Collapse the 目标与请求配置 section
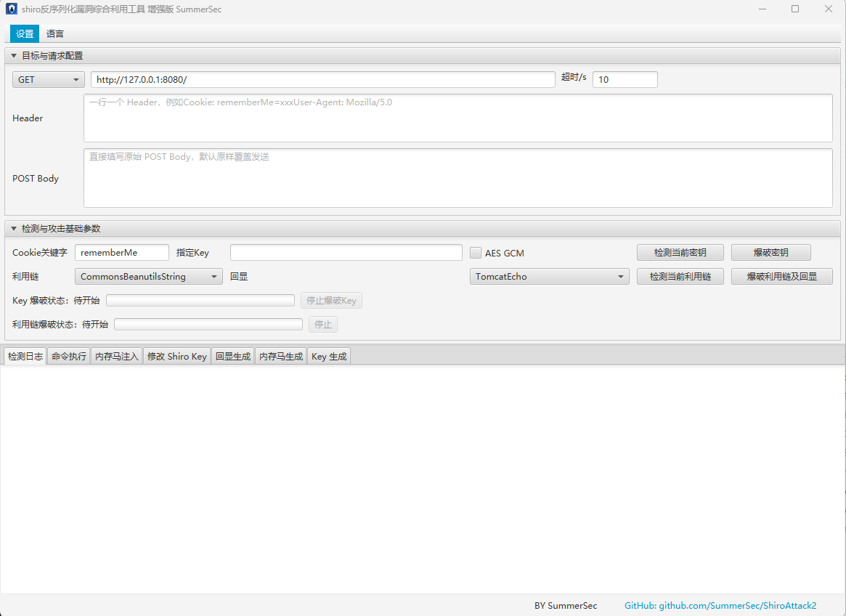 click(x=14, y=56)
